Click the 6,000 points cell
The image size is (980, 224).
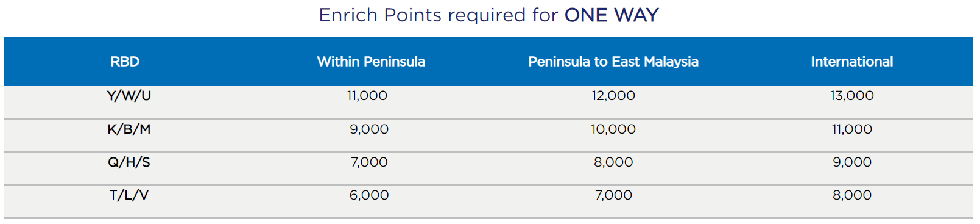click(369, 195)
